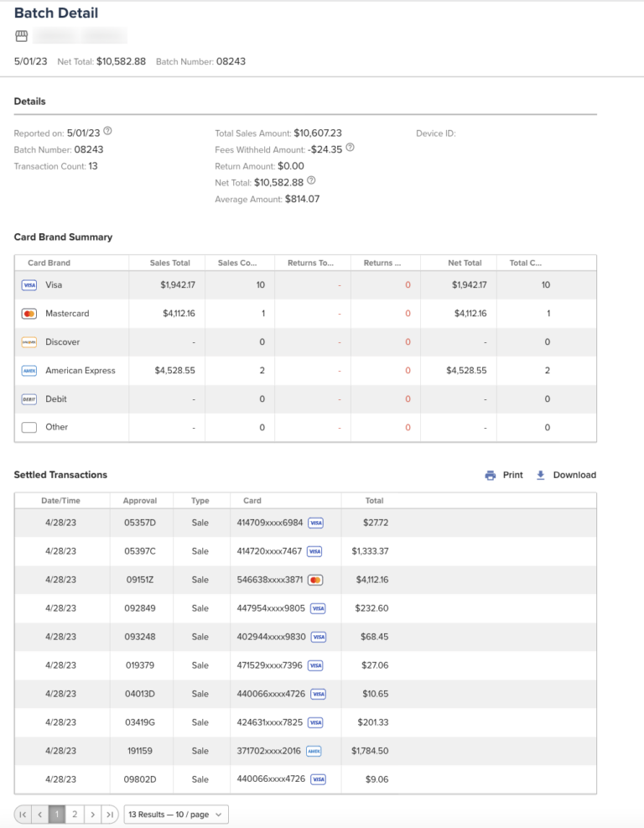Click the Debit card brand icon

[29, 398]
